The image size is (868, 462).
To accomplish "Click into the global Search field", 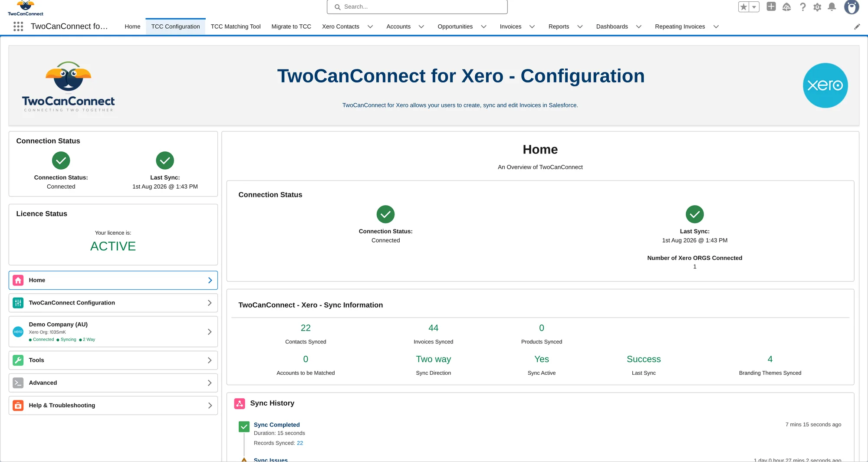I will coord(417,7).
